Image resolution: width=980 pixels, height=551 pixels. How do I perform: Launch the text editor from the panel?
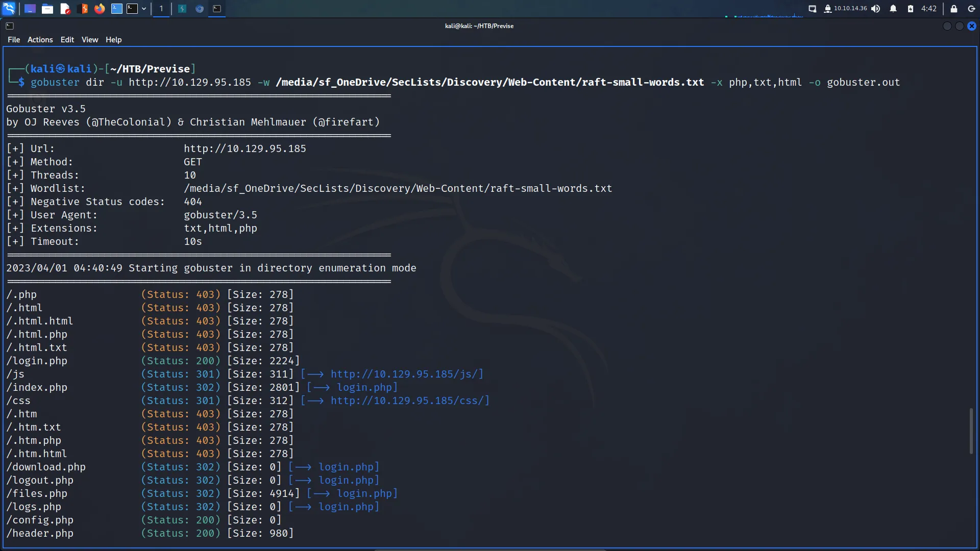coord(65,9)
